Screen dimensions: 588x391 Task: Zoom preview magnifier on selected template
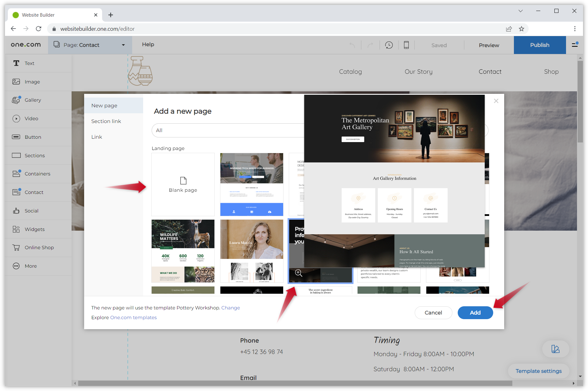299,273
